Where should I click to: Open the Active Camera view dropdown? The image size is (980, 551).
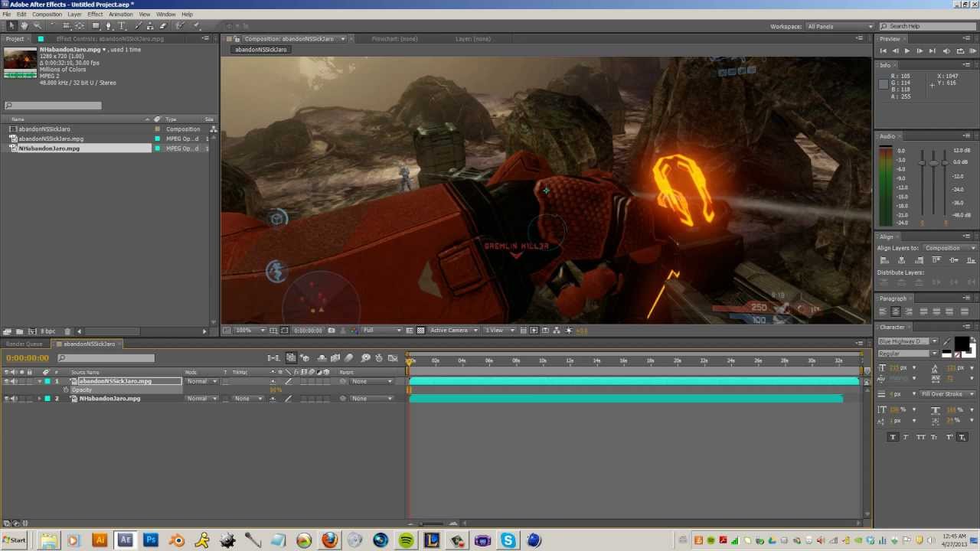[x=453, y=331]
